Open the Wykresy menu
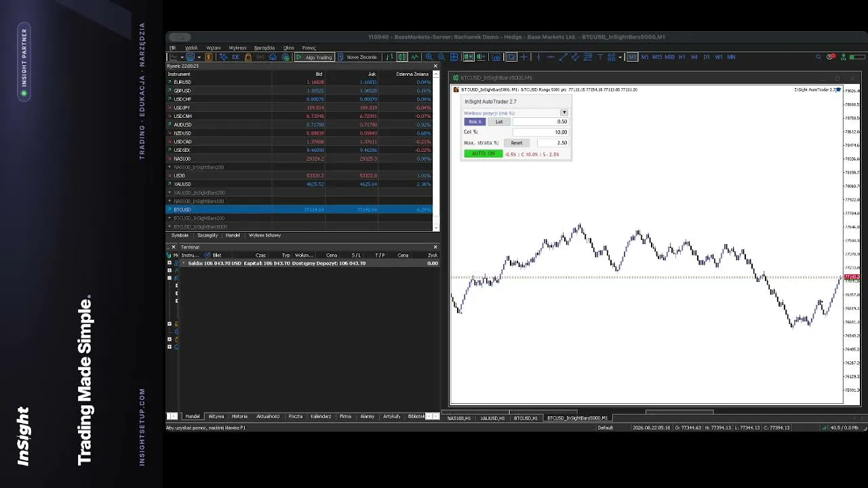Image resolution: width=868 pixels, height=488 pixels. point(237,48)
